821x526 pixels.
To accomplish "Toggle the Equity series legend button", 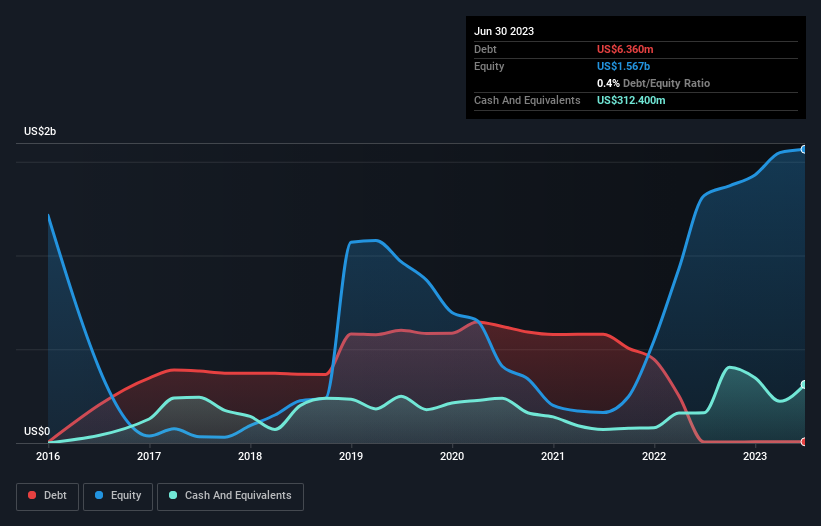I will click(x=118, y=496).
